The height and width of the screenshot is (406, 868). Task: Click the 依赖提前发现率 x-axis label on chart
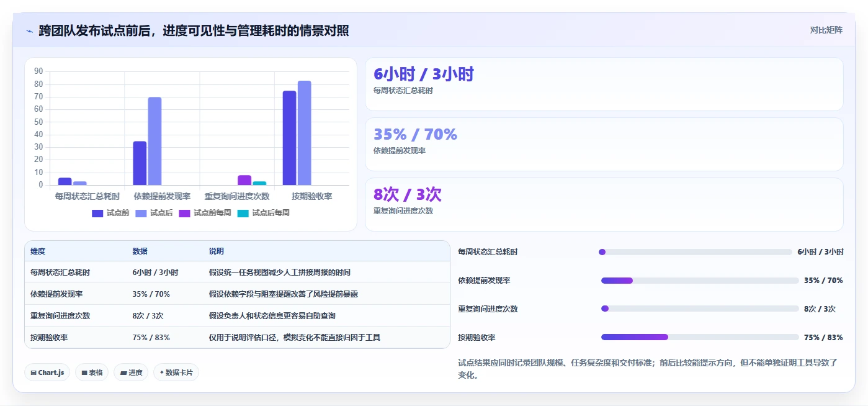click(x=162, y=196)
